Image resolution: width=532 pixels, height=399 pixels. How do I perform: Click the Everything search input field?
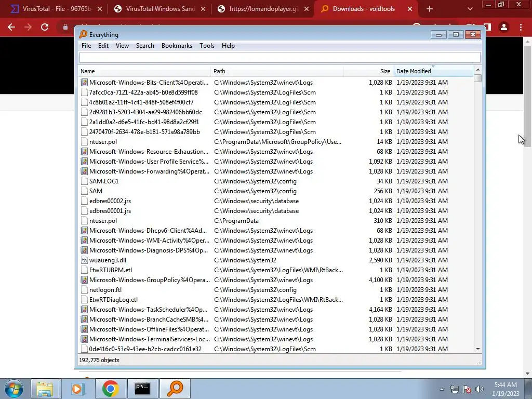280,57
